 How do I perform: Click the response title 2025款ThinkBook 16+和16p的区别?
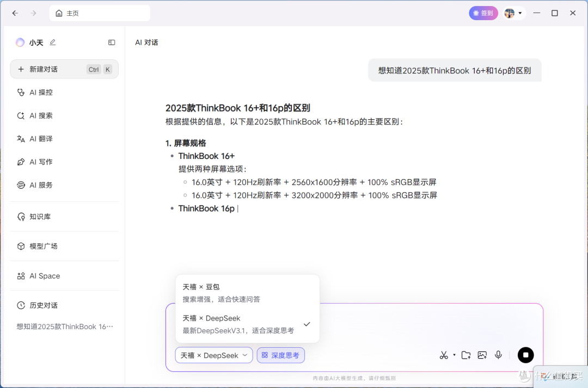238,108
